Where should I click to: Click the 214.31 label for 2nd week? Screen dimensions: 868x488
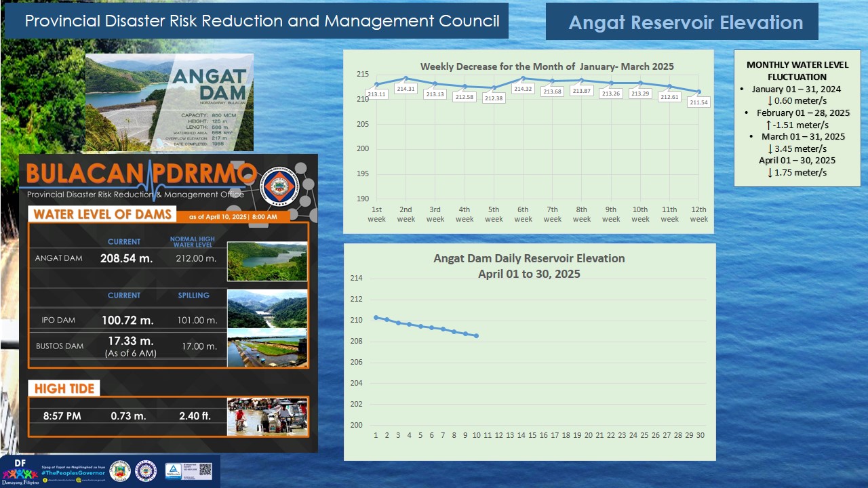pyautogui.click(x=406, y=89)
